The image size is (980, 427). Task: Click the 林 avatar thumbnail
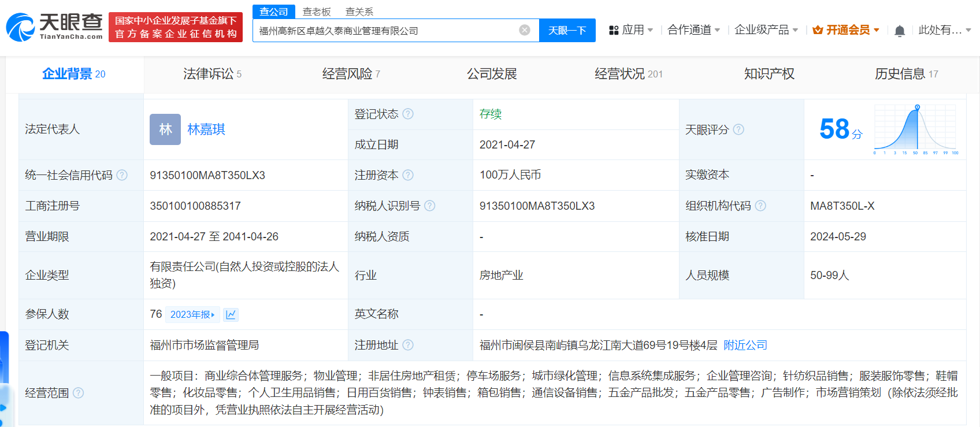click(x=165, y=129)
